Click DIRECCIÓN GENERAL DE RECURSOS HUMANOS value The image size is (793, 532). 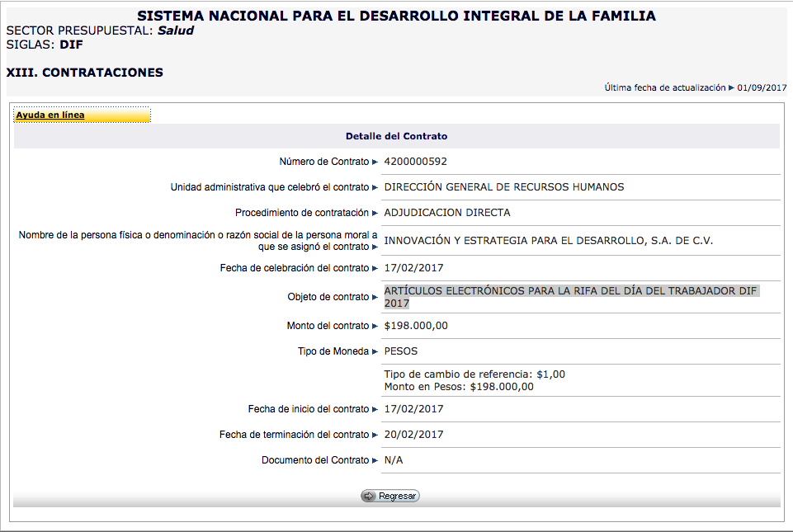[x=503, y=187]
